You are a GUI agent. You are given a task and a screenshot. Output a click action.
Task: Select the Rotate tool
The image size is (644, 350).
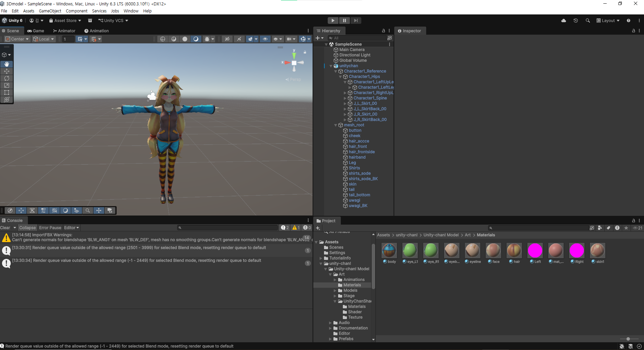7,78
